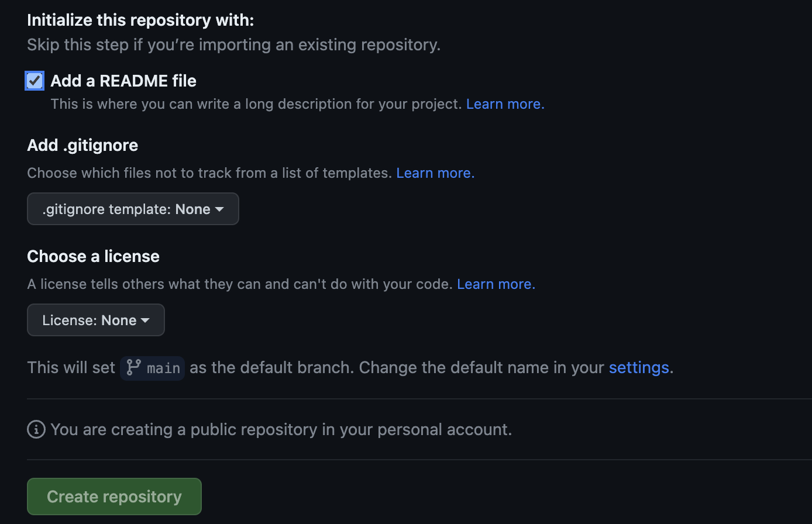Click 'Initialize this repository with:' heading
Screen dimensions: 812x524
[140, 20]
